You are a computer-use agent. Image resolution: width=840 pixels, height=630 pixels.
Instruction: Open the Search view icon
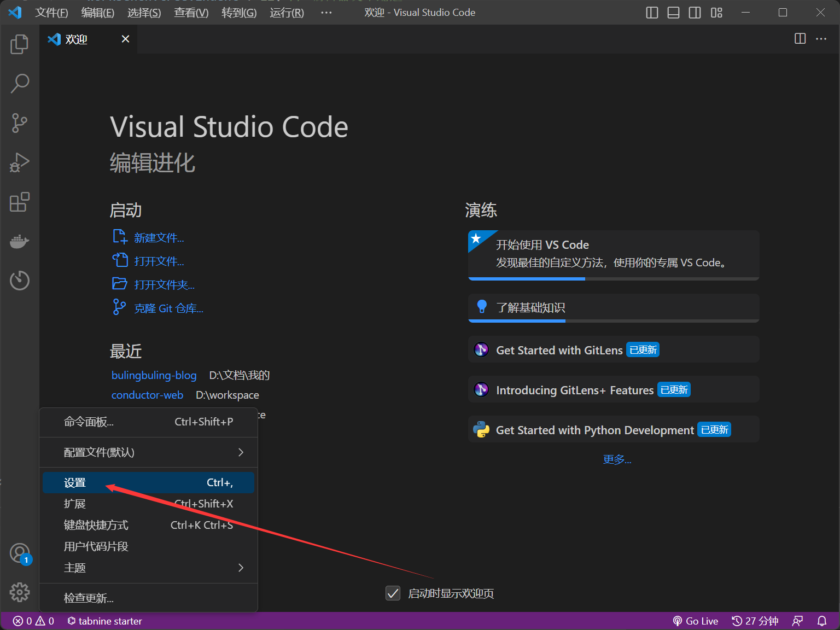click(x=20, y=84)
